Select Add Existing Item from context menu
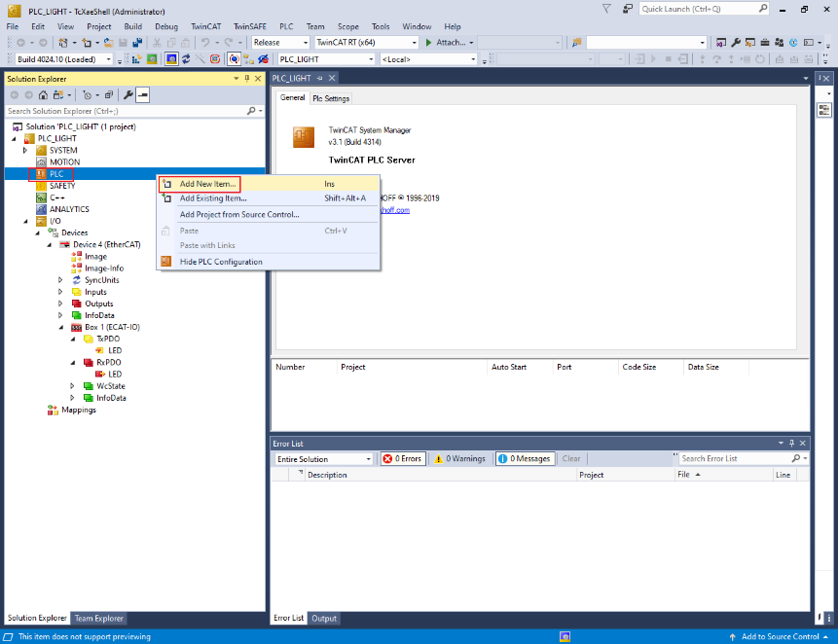The width and height of the screenshot is (838, 644). pos(212,198)
